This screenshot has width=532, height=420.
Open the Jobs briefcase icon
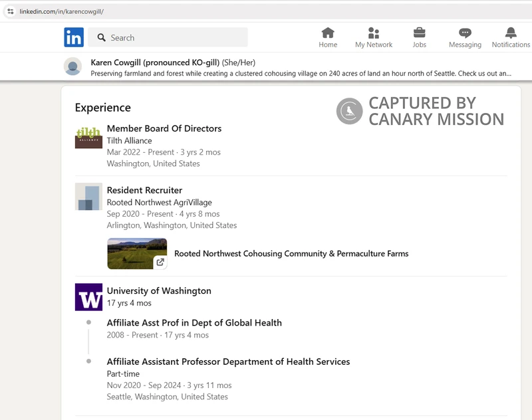(420, 33)
